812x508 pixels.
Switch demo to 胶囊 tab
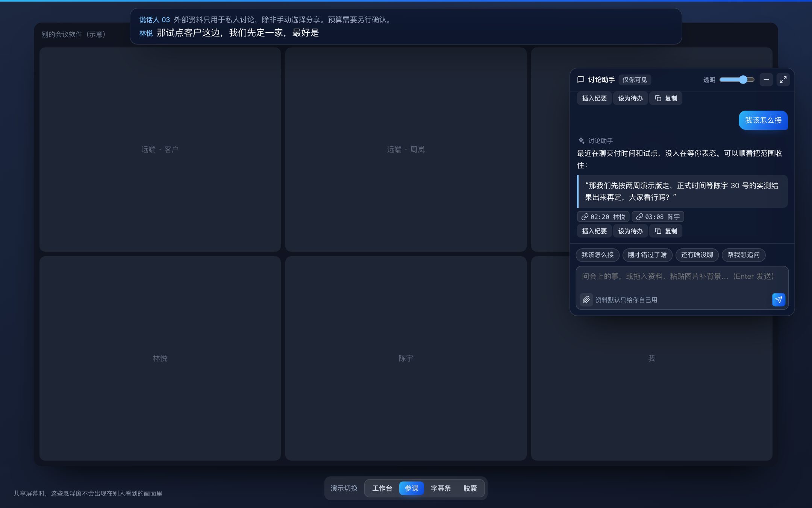tap(470, 488)
